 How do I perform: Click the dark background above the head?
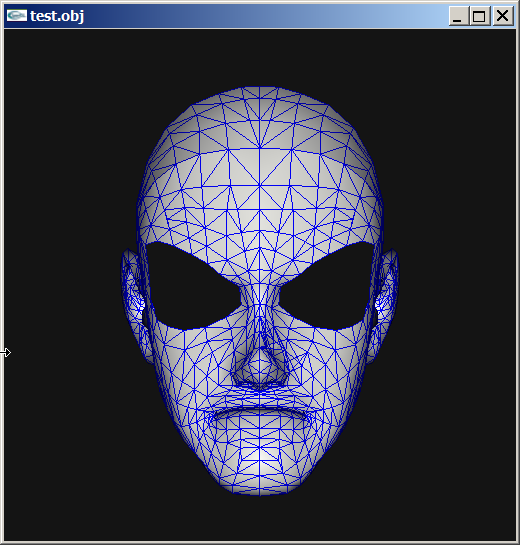click(260, 57)
